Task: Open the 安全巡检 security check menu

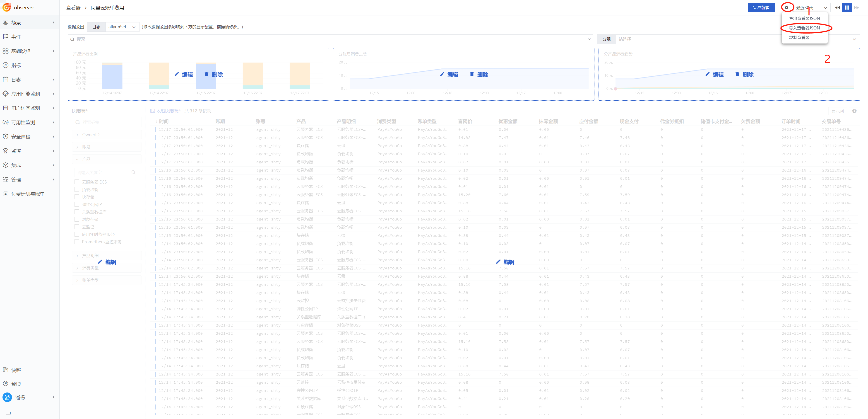Action: (x=21, y=136)
